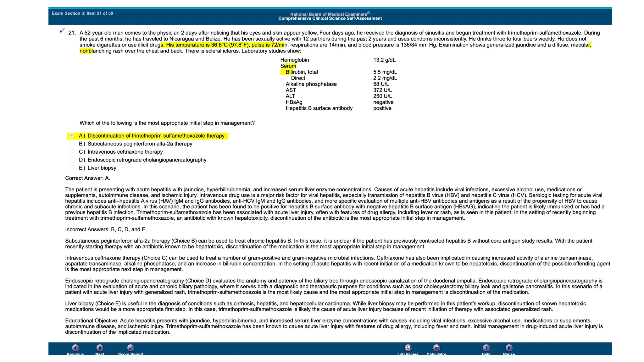This screenshot has width=644, height=362.
Task: Launch the Calculator icon
Action: tap(436, 348)
